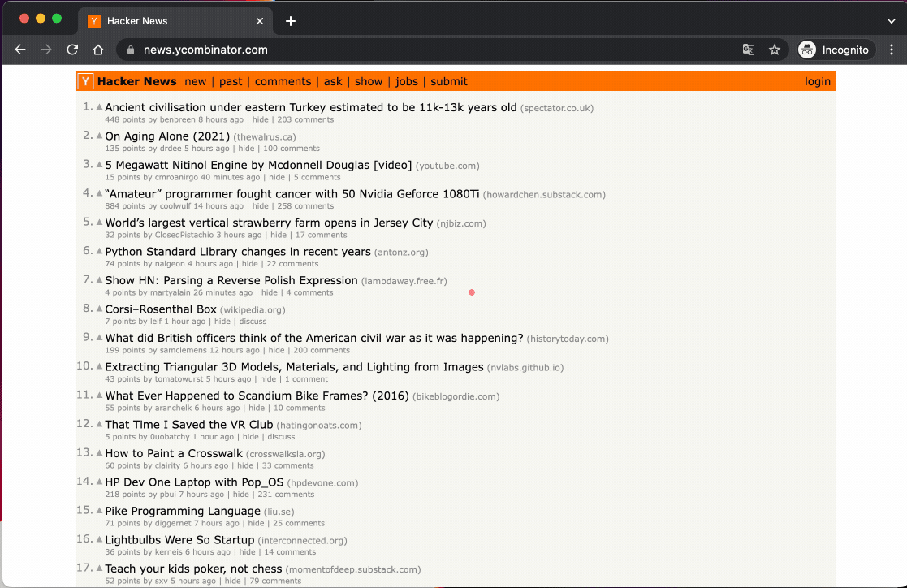This screenshot has width=907, height=588.
Task: Expand the tab search chevron
Action: tap(891, 21)
